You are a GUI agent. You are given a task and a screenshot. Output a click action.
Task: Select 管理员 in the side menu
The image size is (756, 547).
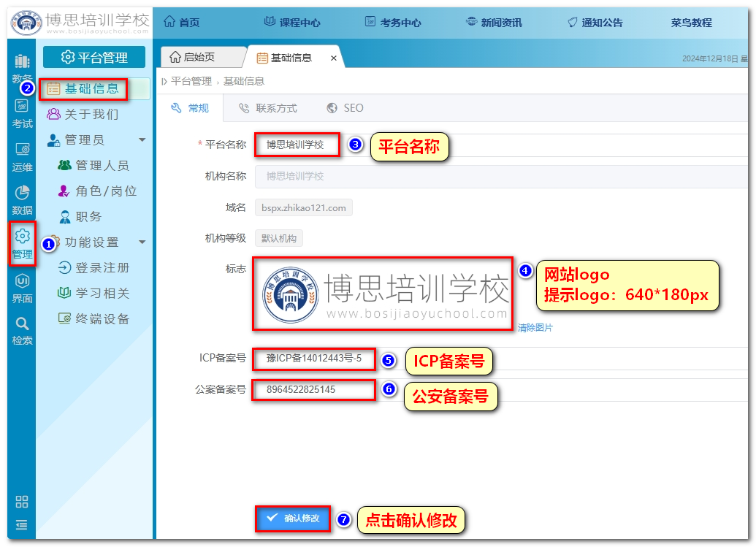point(76,139)
